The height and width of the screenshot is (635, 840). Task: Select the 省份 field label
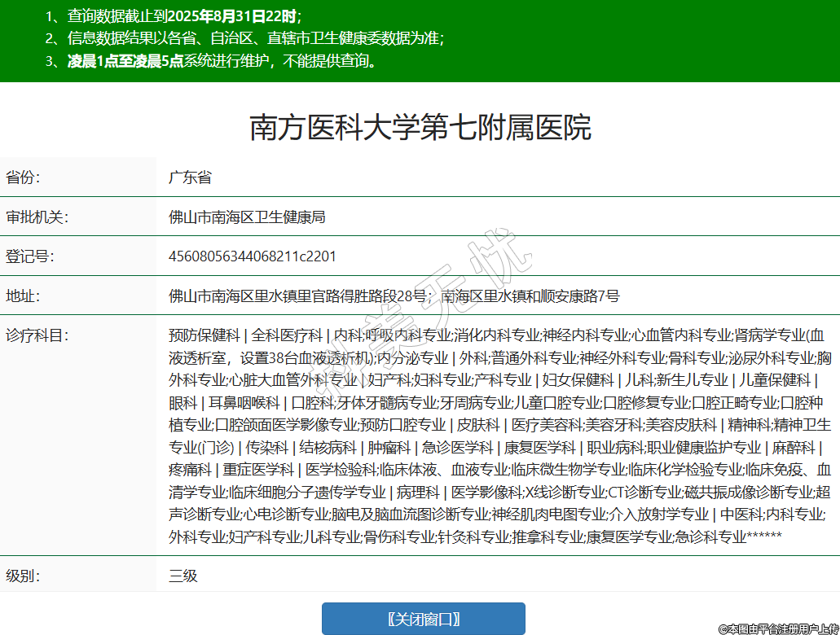click(x=23, y=177)
